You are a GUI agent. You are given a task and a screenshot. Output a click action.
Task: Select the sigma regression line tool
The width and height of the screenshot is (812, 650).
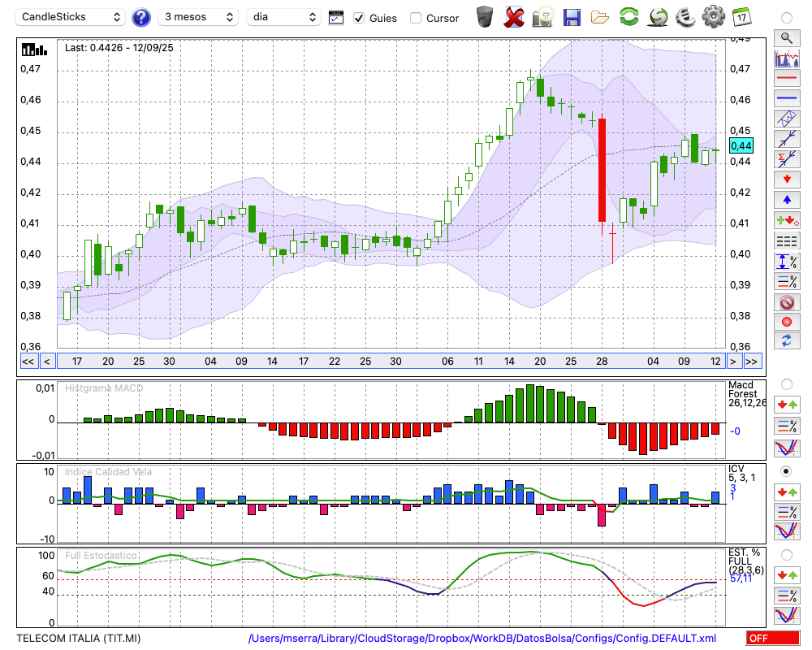point(787,159)
